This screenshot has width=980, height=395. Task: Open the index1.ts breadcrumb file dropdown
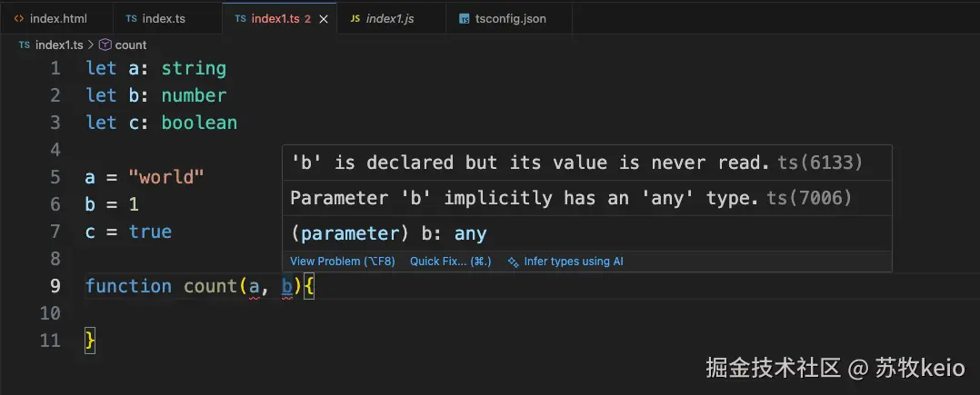pos(58,44)
